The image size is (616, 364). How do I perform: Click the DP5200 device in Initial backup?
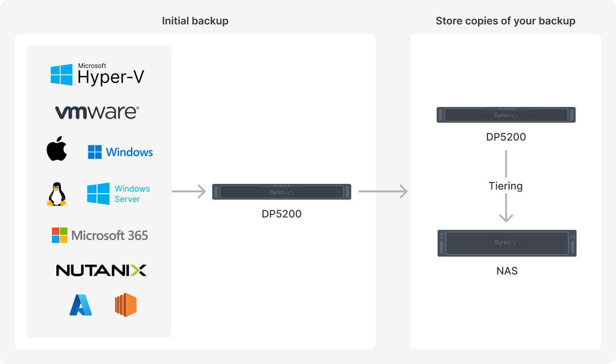coord(282,191)
